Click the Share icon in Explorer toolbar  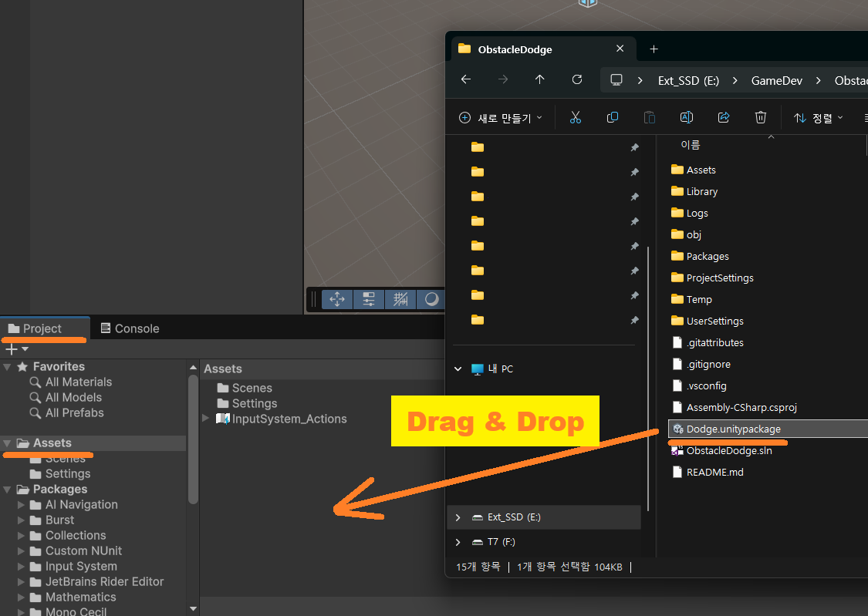coord(724,117)
